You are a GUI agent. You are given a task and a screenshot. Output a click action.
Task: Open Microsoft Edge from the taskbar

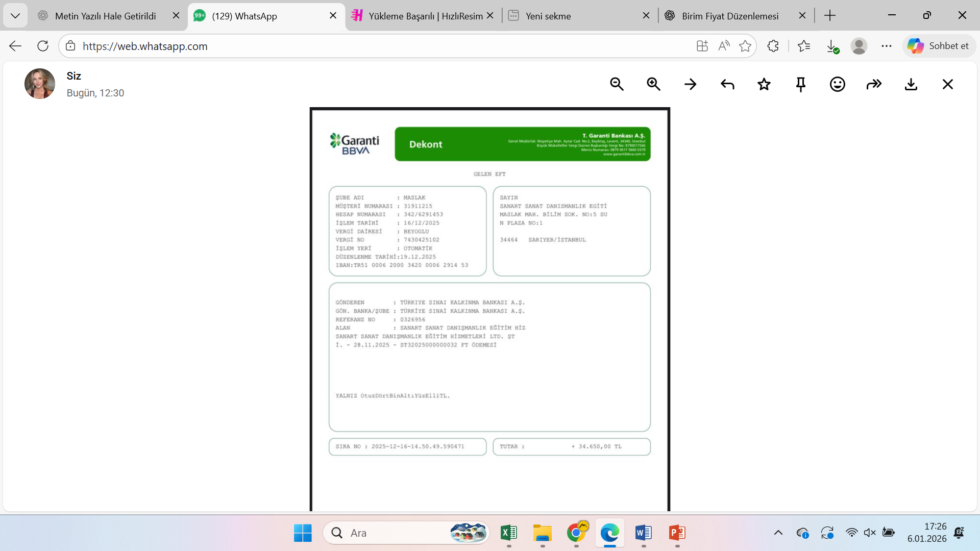[x=610, y=533]
